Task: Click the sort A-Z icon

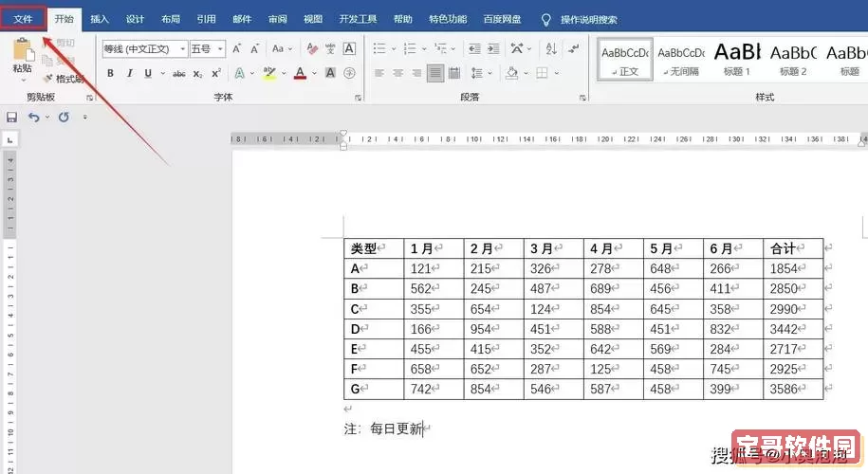Action: pyautogui.click(x=551, y=48)
